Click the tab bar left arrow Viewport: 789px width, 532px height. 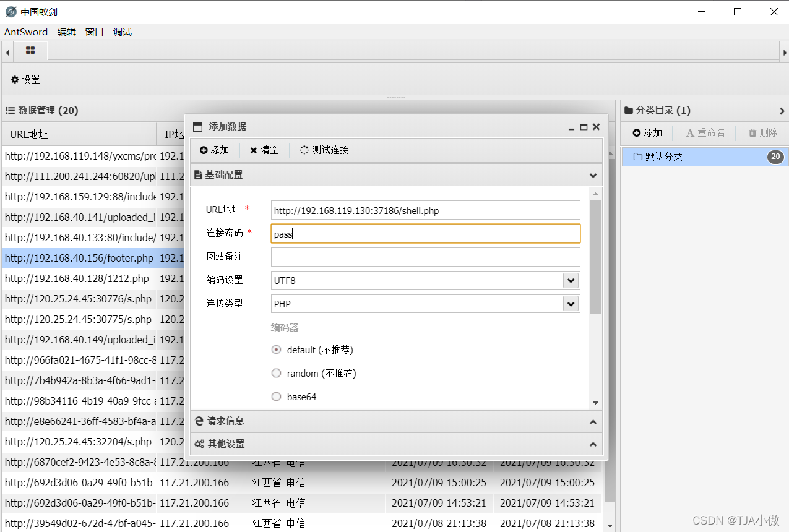coord(7,51)
